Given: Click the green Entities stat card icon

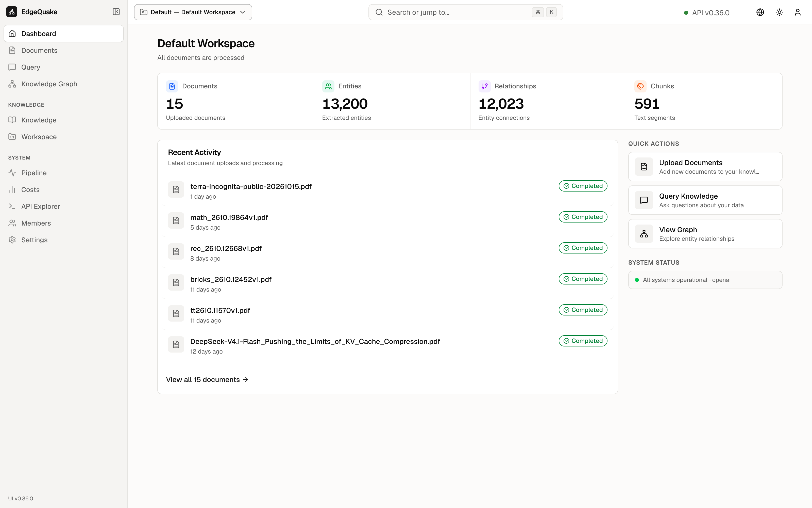Looking at the screenshot, I should click(x=328, y=86).
